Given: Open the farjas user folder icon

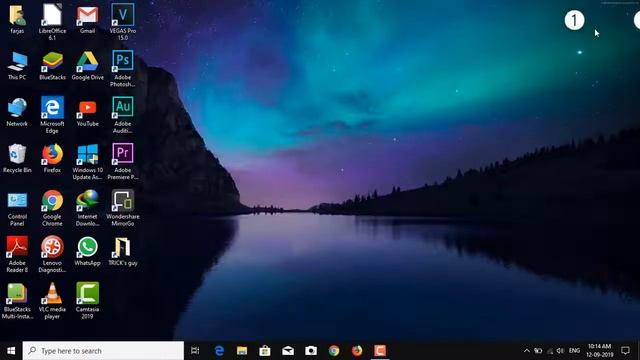Looking at the screenshot, I should tap(17, 19).
